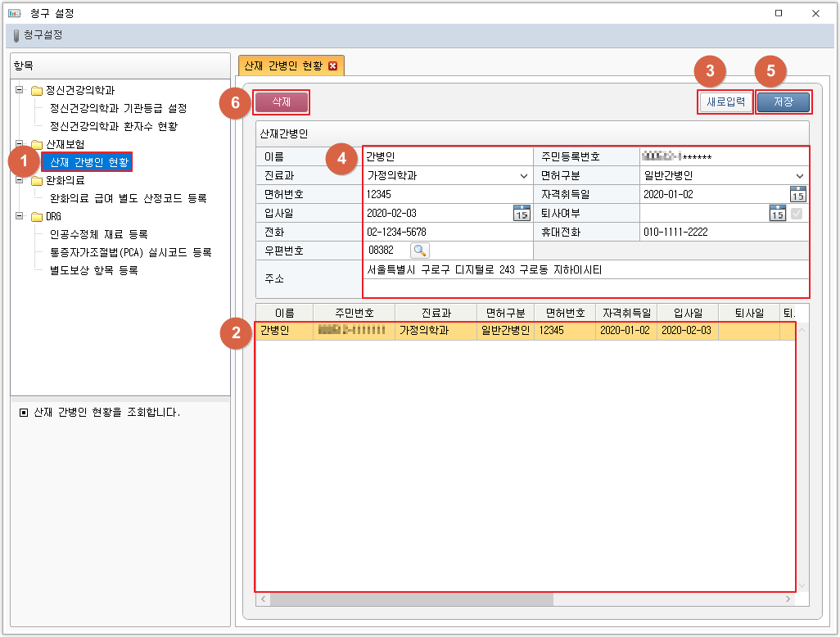Click the 새로입력 button
Image resolution: width=840 pixels, height=637 pixels.
coord(725,102)
